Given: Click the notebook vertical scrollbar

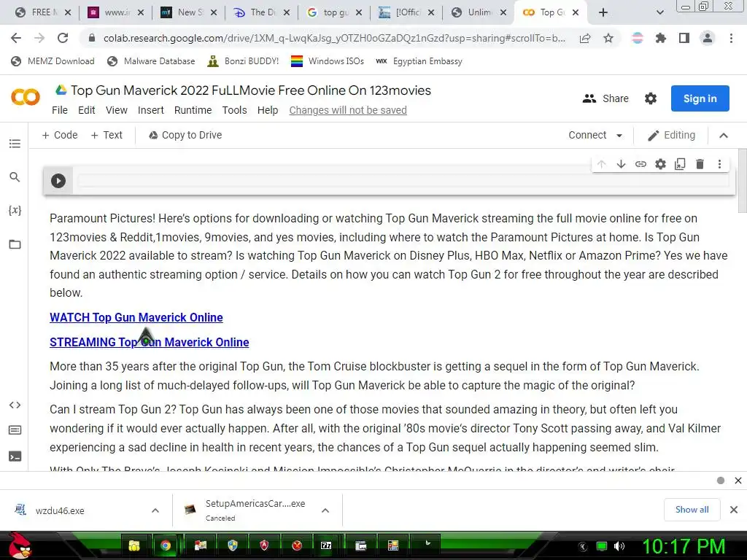Looking at the screenshot, I should [x=742, y=181].
